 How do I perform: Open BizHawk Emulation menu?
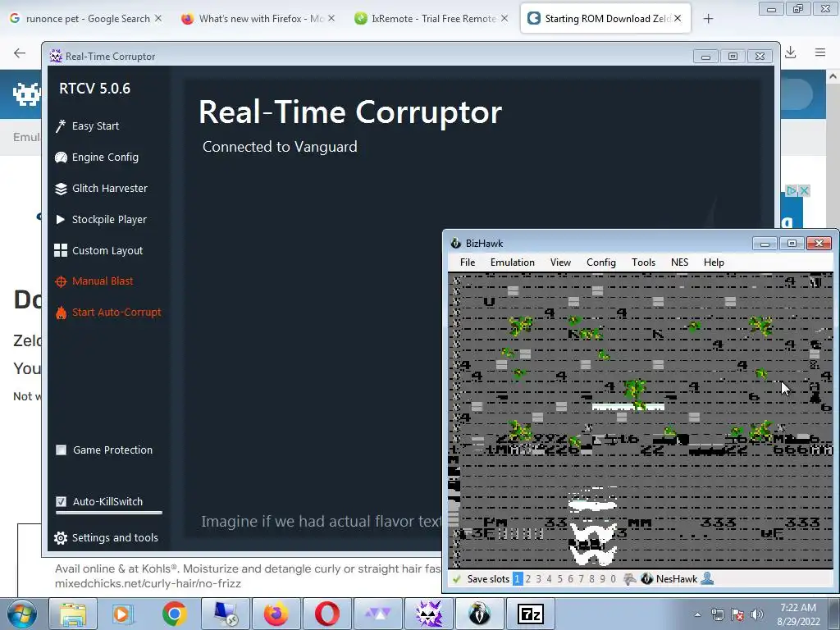point(512,262)
